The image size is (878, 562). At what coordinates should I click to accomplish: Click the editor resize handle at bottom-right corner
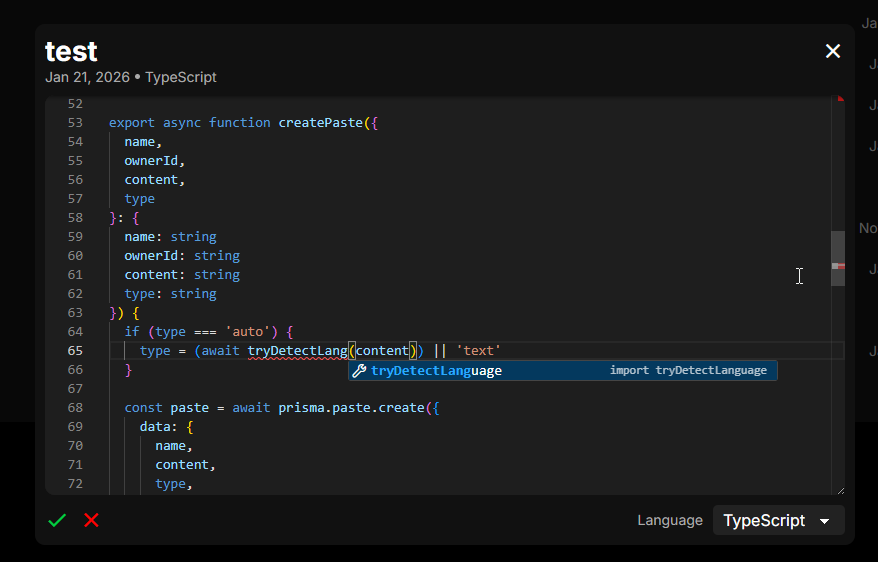[839, 489]
